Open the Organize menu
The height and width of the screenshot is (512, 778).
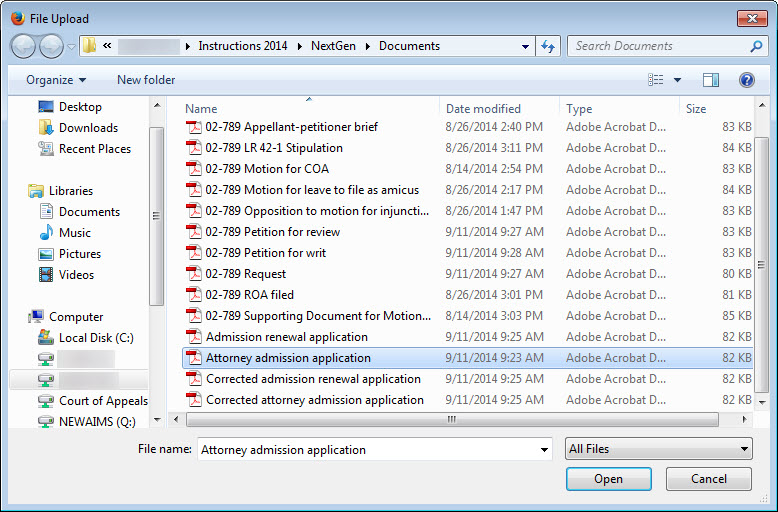56,80
